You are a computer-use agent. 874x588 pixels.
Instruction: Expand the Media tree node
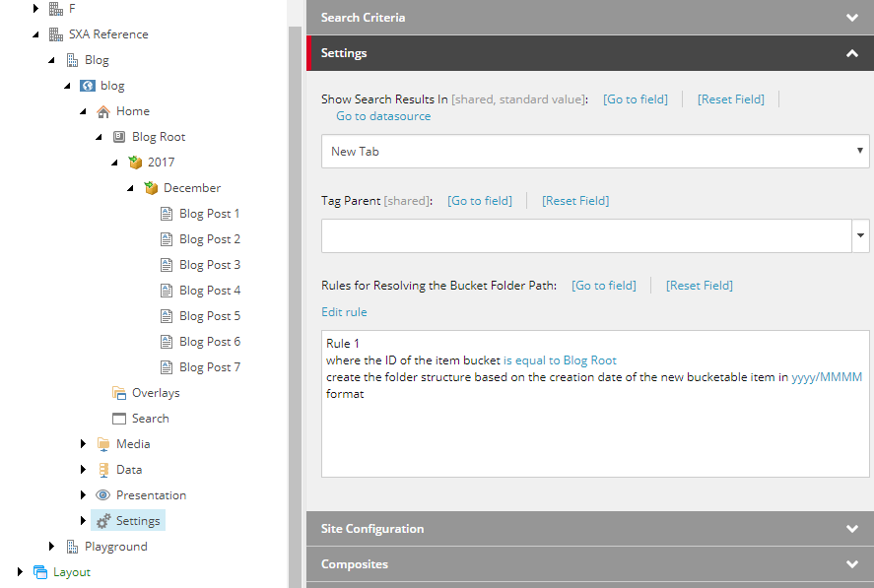[x=83, y=443]
